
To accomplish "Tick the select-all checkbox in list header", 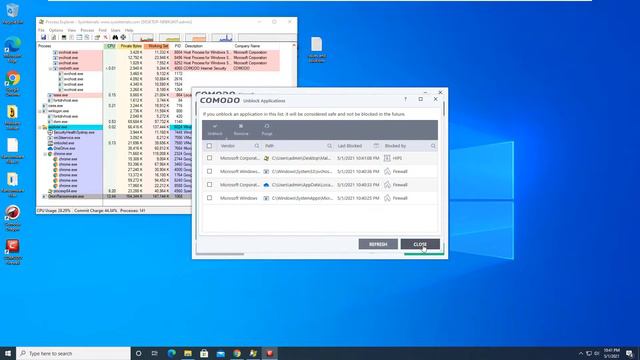I will pyautogui.click(x=209, y=146).
